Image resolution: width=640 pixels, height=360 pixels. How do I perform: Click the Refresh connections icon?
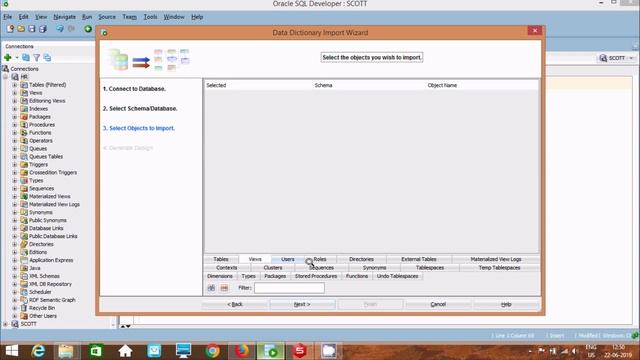(x=26, y=58)
